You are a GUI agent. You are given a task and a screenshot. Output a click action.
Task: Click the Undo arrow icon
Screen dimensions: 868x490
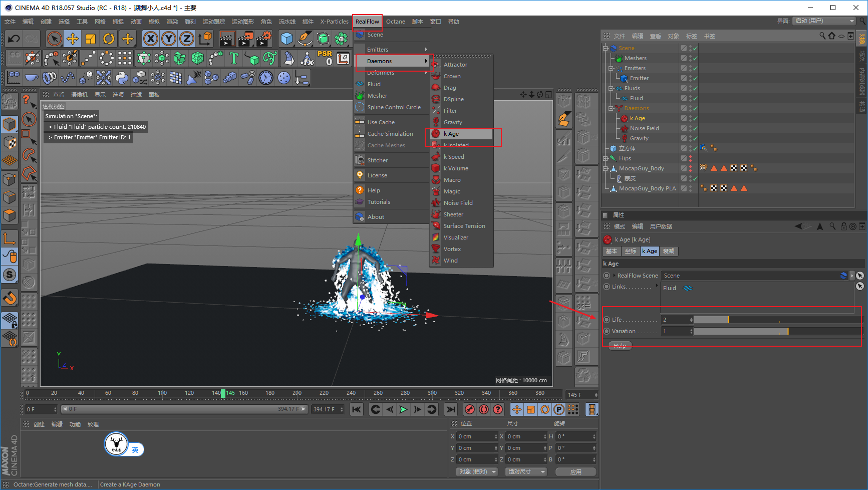pyautogui.click(x=14, y=39)
